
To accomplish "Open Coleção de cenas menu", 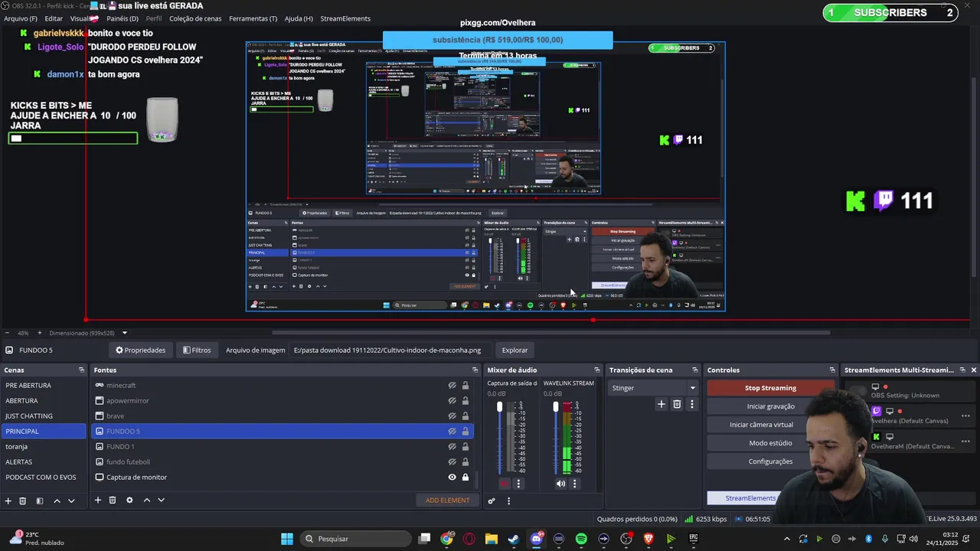I will 196,18.
